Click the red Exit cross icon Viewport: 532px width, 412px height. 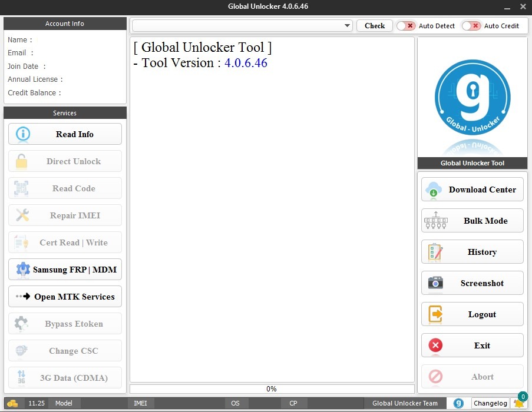coord(435,345)
